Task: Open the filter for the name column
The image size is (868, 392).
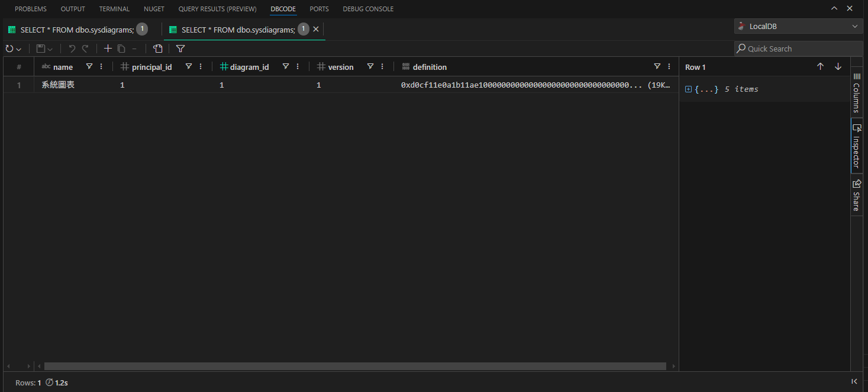Action: (89, 66)
